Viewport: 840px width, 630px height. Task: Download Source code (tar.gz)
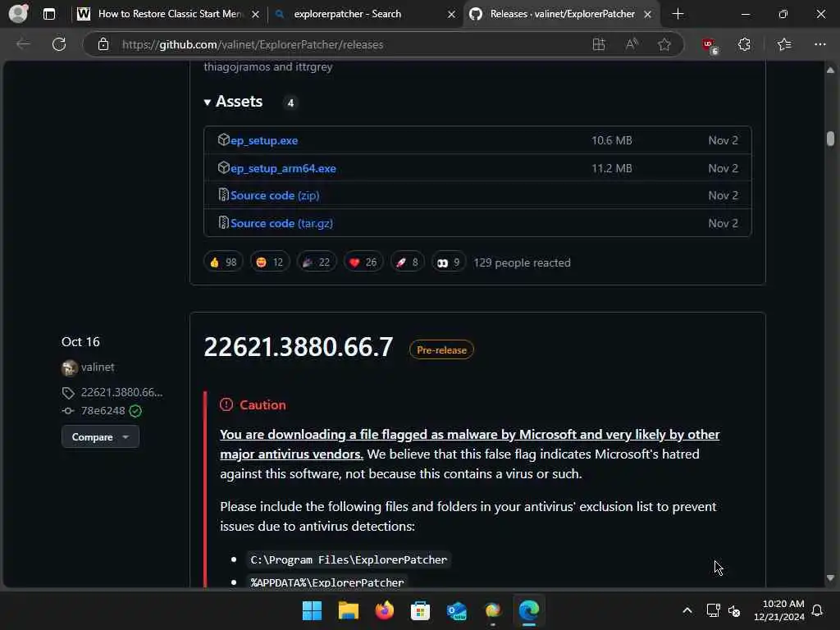pyautogui.click(x=282, y=223)
